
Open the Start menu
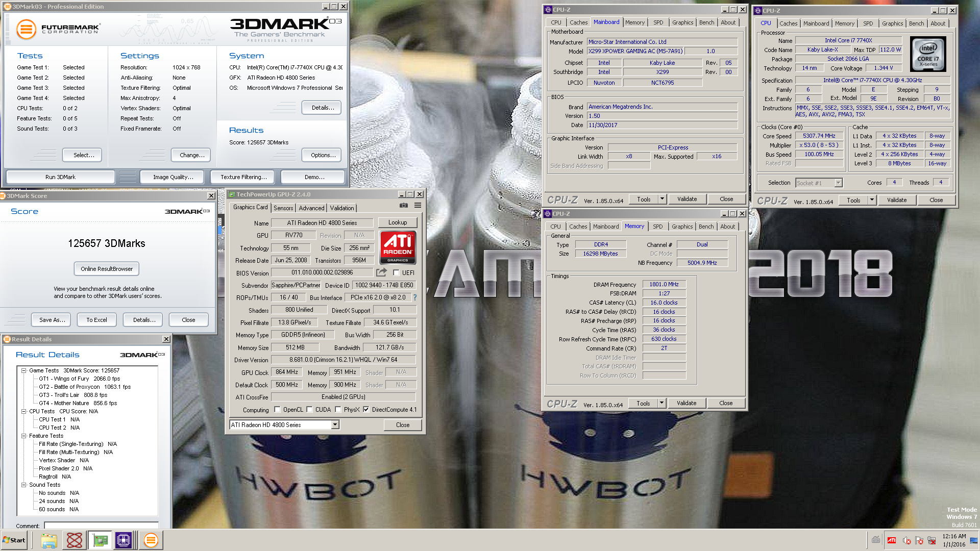coord(14,540)
